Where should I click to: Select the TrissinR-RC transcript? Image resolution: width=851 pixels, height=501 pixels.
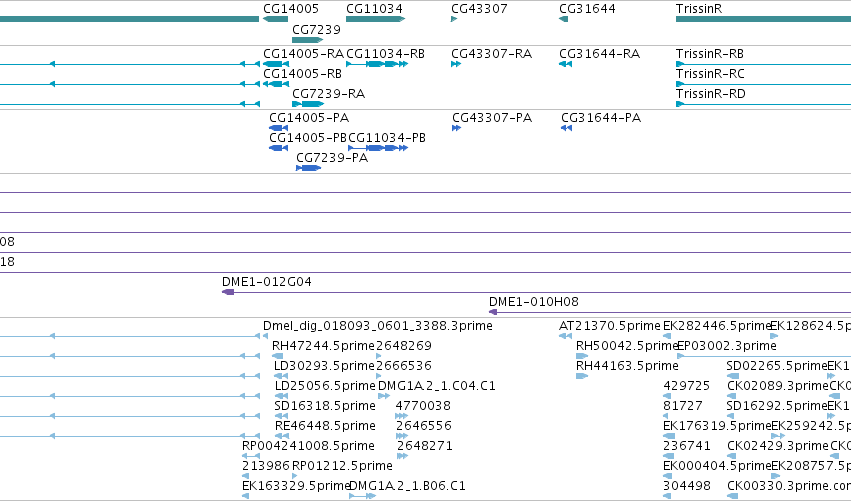[x=763, y=84]
